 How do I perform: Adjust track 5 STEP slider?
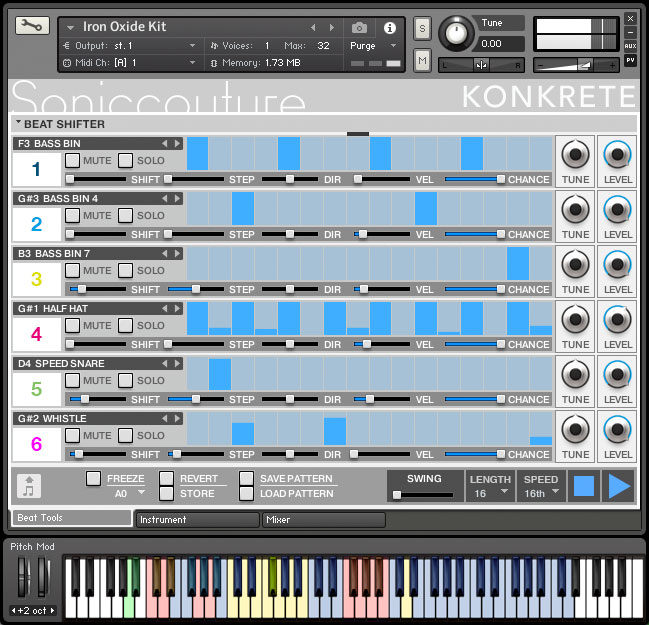coord(195,399)
